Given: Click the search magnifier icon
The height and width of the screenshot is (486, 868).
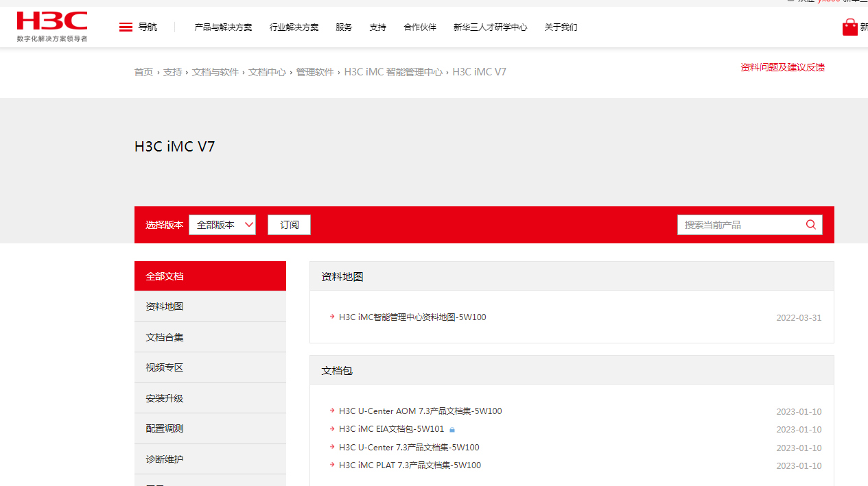Looking at the screenshot, I should pos(811,225).
